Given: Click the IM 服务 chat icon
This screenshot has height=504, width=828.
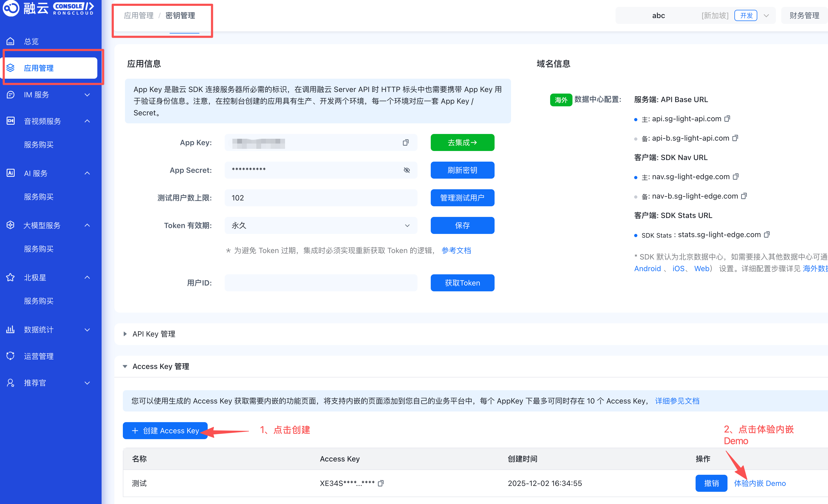Looking at the screenshot, I should tap(10, 95).
